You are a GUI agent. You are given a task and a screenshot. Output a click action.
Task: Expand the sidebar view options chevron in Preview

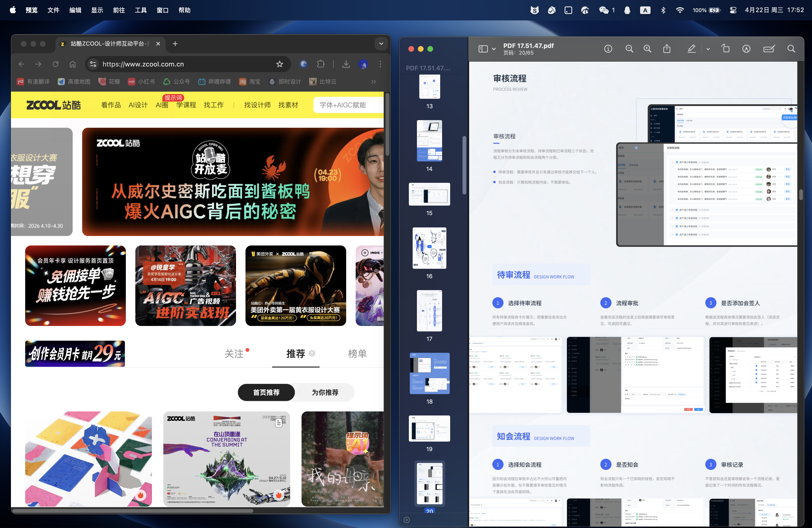point(494,49)
